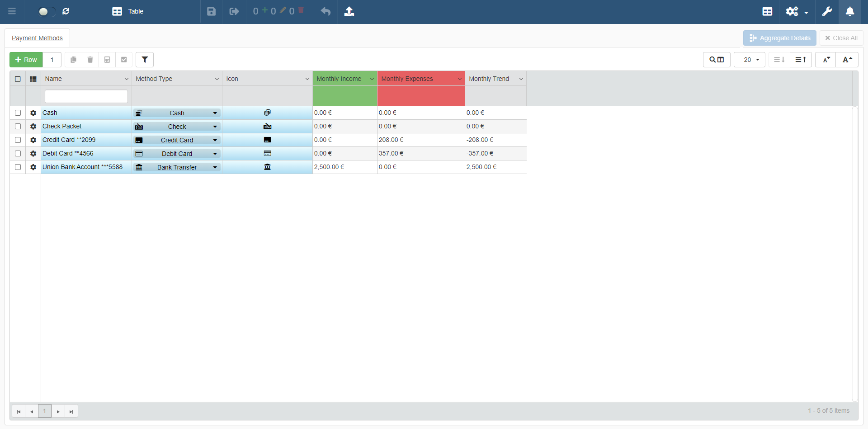The height and width of the screenshot is (429, 868).
Task: Click the undo arrow icon
Action: (325, 12)
